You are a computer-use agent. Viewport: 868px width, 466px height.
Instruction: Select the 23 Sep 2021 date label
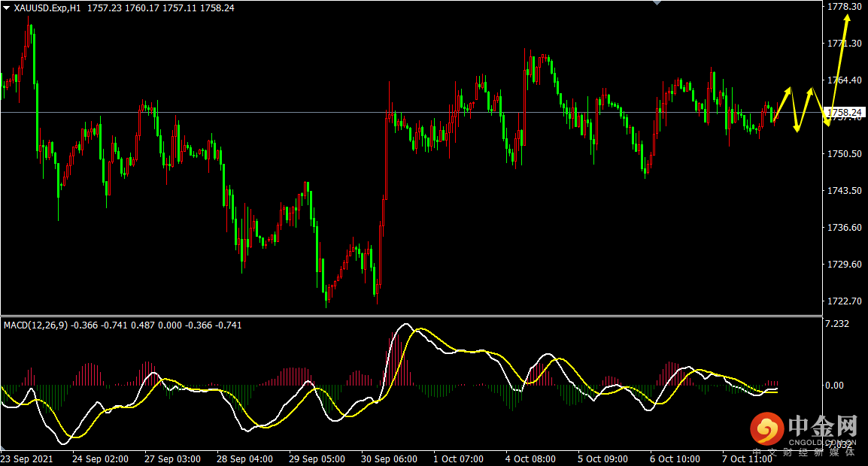(x=26, y=458)
